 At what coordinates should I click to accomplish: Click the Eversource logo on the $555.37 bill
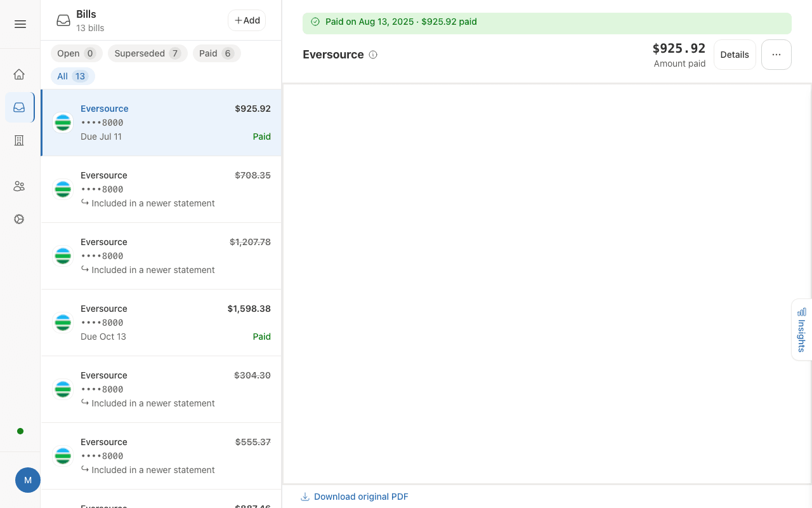point(63,456)
